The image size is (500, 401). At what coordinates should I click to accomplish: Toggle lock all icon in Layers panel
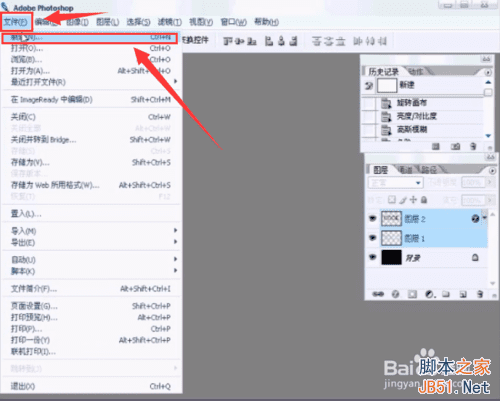pyautogui.click(x=424, y=200)
